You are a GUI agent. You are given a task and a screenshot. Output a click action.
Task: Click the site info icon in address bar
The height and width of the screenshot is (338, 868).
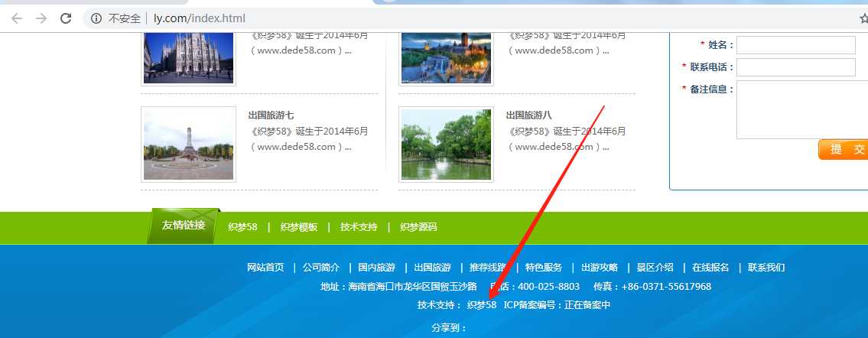tap(96, 18)
